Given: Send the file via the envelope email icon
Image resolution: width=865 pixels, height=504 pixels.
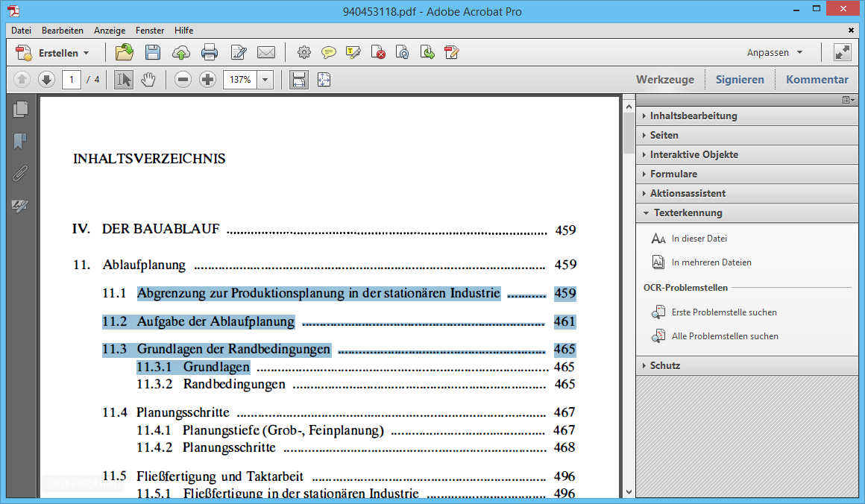Looking at the screenshot, I should pyautogui.click(x=266, y=52).
